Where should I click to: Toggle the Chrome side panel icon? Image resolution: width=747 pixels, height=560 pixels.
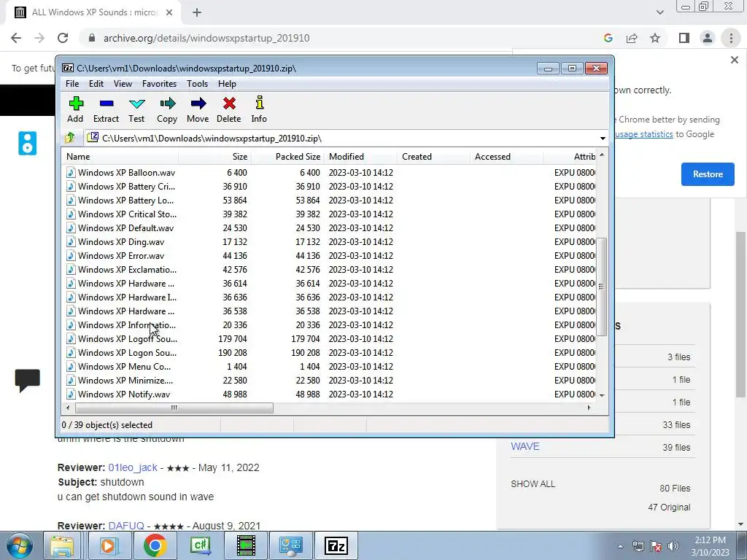coord(684,38)
